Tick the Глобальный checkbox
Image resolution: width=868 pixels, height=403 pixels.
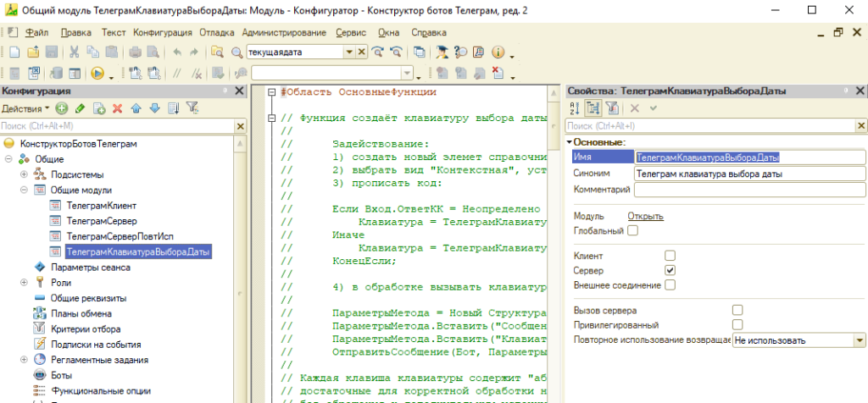(632, 230)
